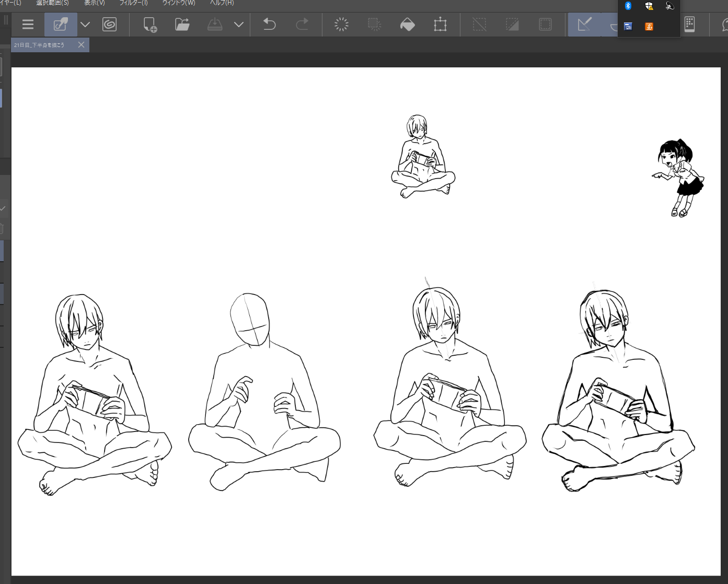Toggle the selection border display icon
The height and width of the screenshot is (584, 728).
545,25
